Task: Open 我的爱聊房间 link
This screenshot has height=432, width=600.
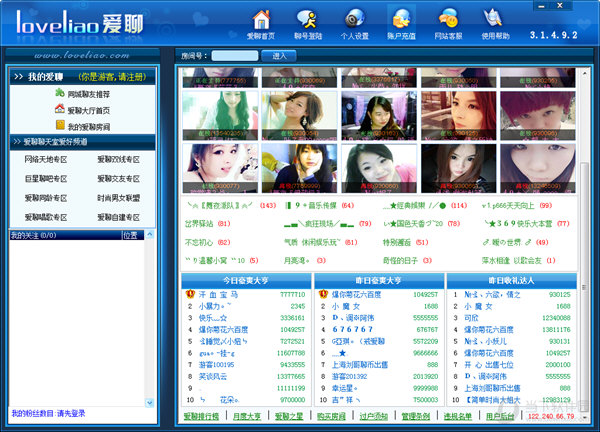Action: [x=88, y=127]
